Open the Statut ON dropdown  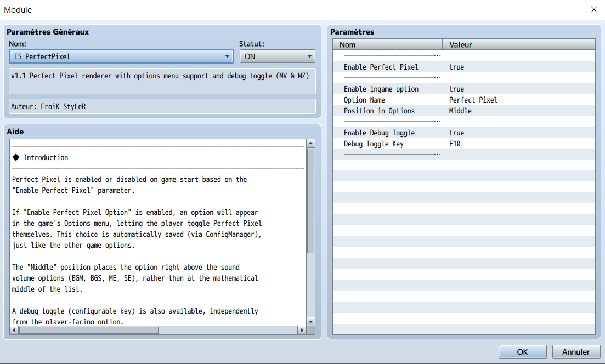(277, 56)
